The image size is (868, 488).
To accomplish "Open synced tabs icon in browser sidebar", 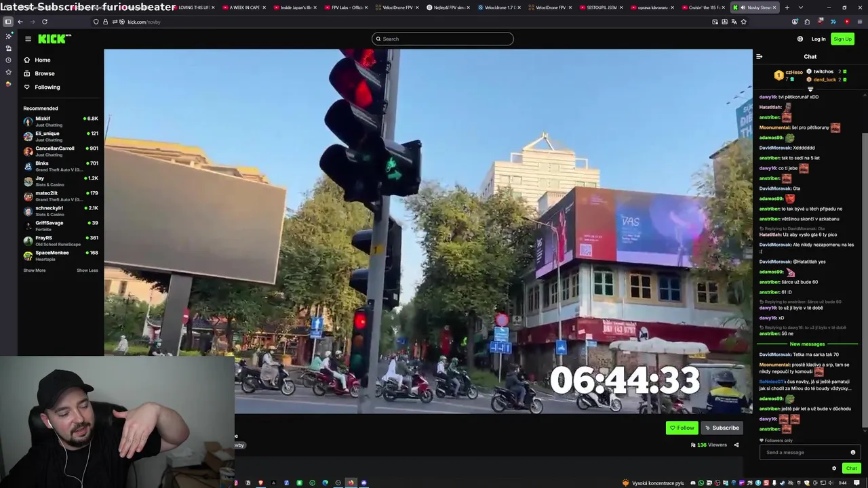I will tap(8, 48).
